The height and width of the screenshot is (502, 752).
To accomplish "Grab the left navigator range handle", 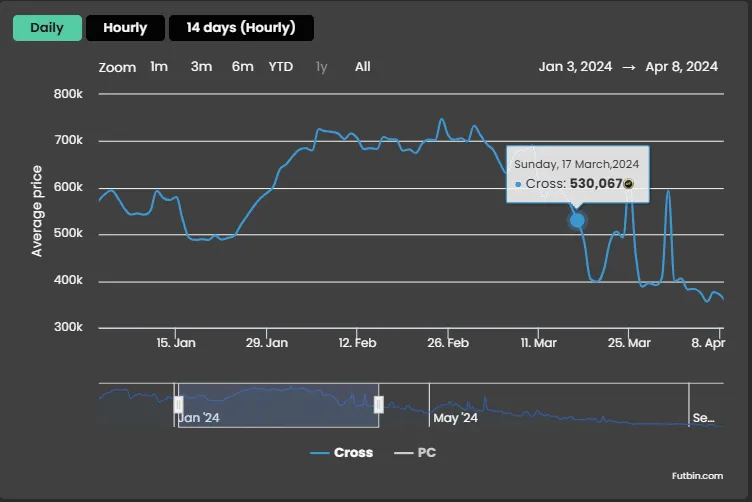I will point(178,405).
